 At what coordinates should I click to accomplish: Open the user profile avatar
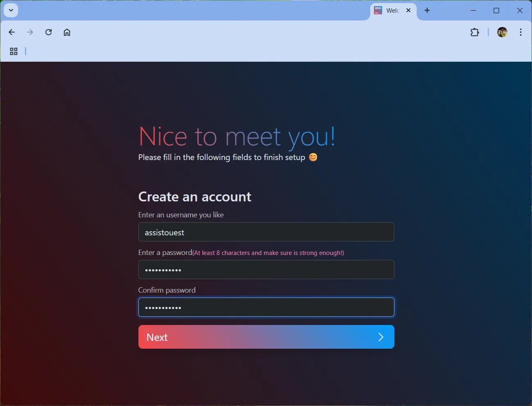pyautogui.click(x=503, y=32)
